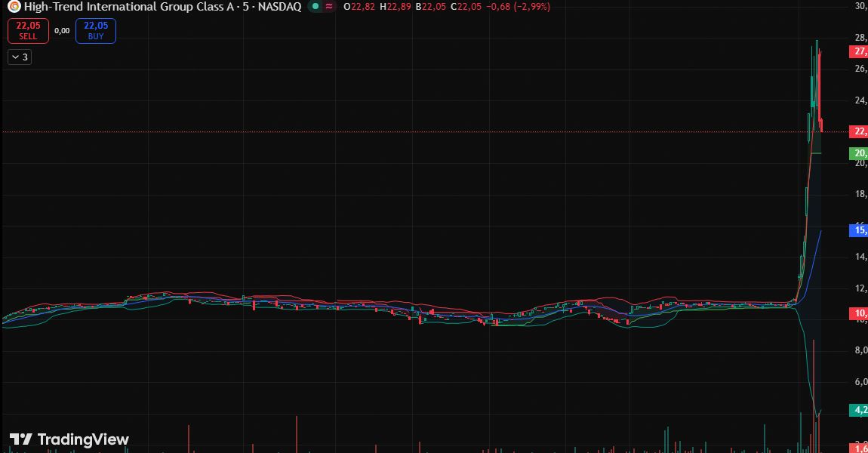Click the blue 15 indicator price label

pos(859,230)
